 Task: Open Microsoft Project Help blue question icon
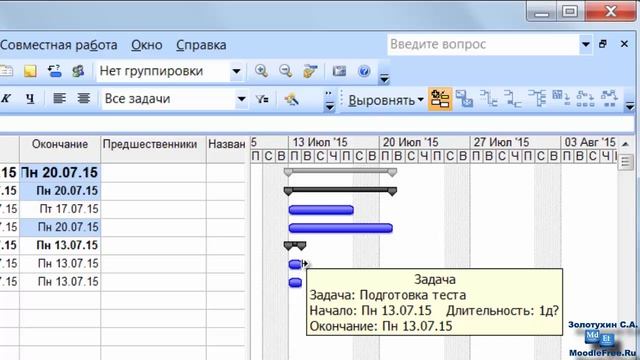(x=364, y=71)
